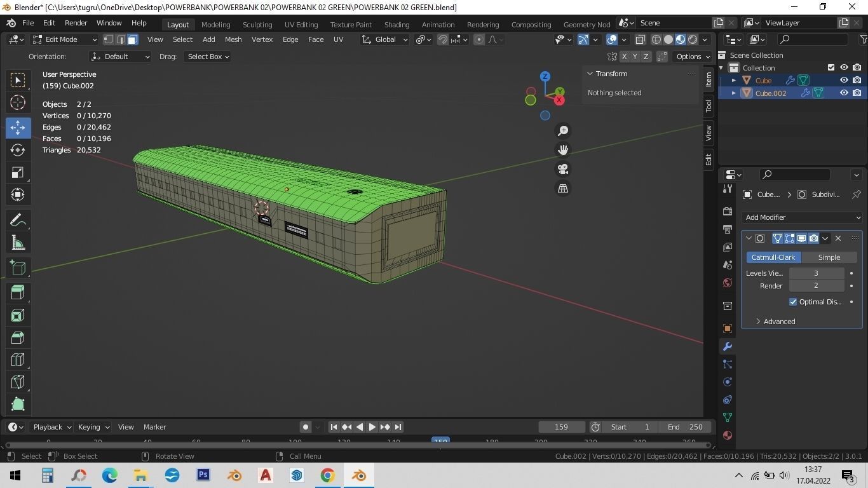Activate the Move tool
This screenshot has width=868, height=488.
18,127
